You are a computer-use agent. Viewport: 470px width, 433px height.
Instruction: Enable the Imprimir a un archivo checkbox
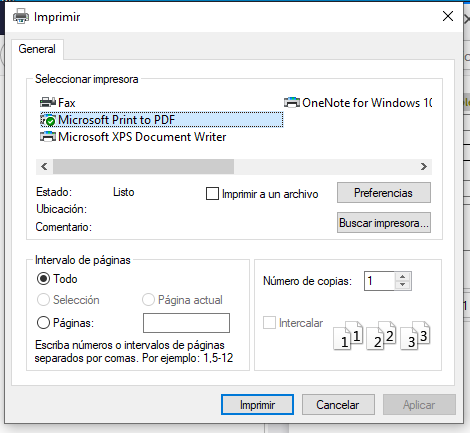[x=212, y=193]
